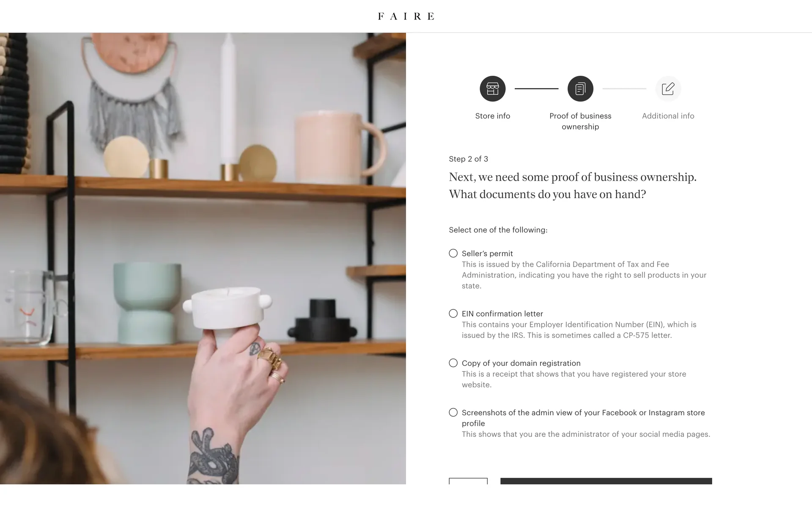
Task: Click the EIN confirmation letter label text
Action: coord(502,314)
